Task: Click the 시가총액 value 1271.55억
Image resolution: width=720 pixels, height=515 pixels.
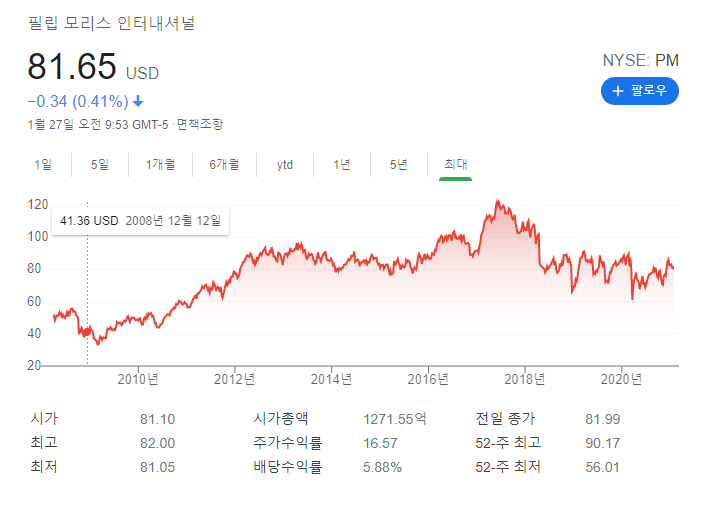Action: 394,419
